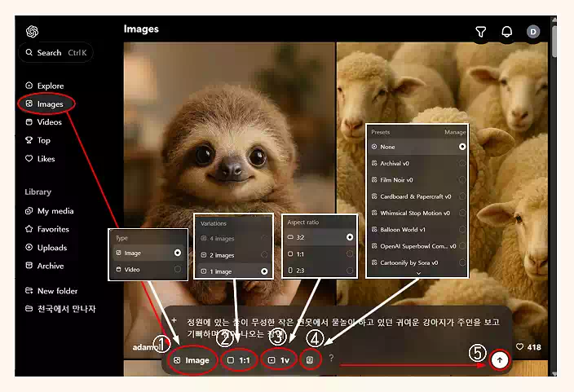Open the 1:1 aspect ratio dropdown
The image size is (574, 392).
239,359
